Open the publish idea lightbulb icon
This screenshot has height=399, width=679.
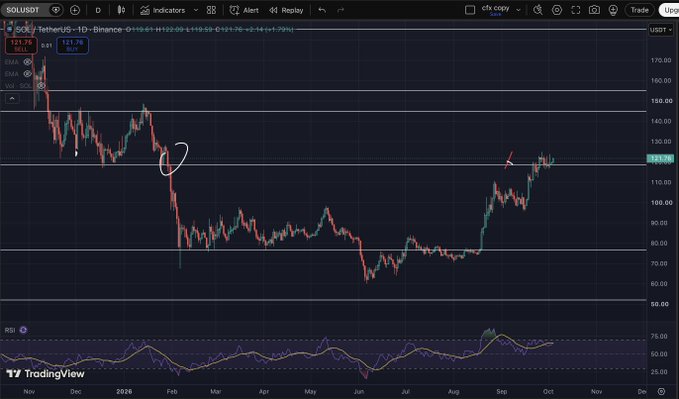coord(613,10)
